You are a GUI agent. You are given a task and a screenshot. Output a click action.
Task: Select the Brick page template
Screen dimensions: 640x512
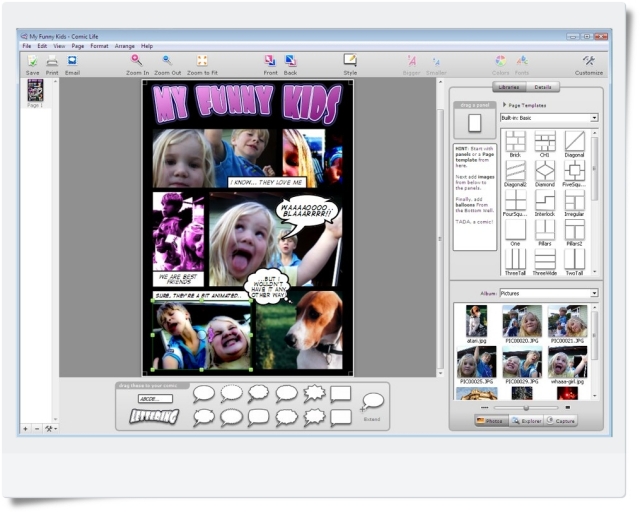pos(516,144)
